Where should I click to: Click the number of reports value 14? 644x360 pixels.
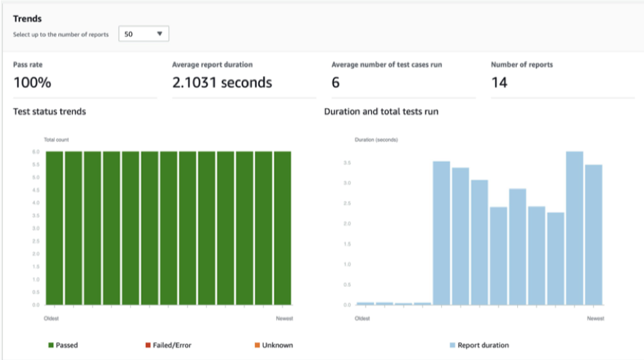click(499, 82)
